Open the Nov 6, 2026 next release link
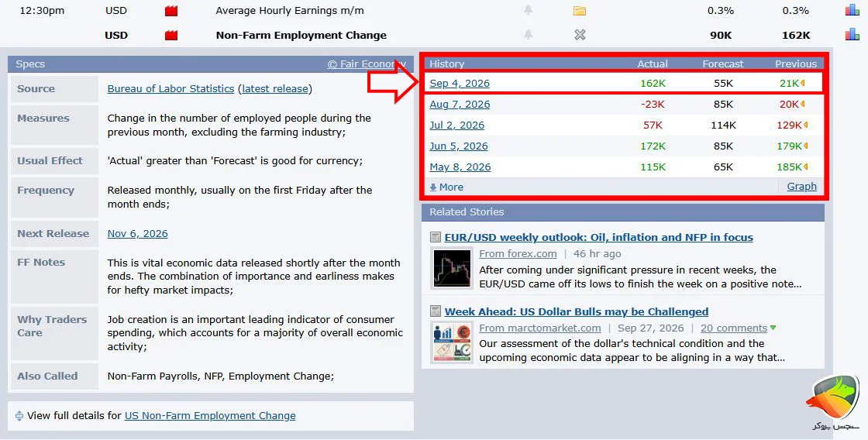 [137, 234]
